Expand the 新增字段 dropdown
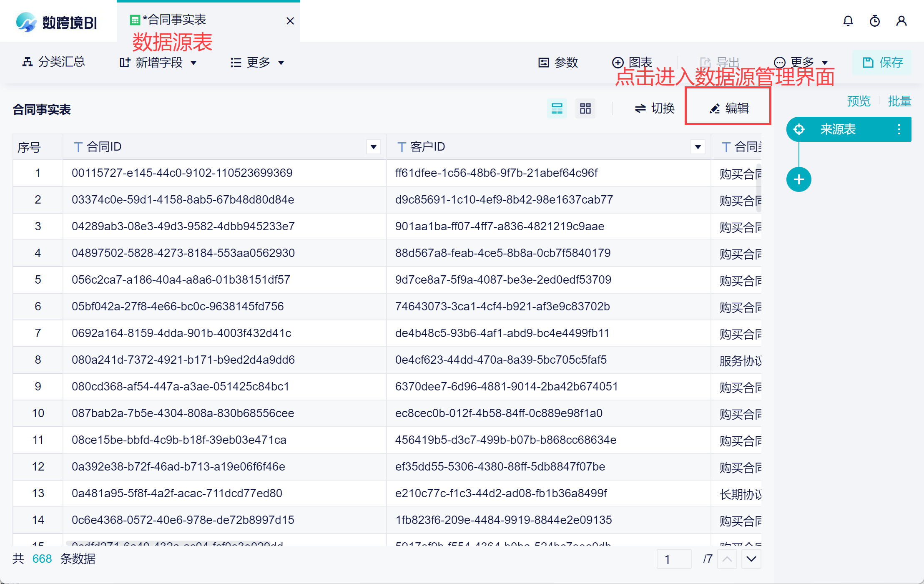This screenshot has height=584, width=924. coord(158,63)
